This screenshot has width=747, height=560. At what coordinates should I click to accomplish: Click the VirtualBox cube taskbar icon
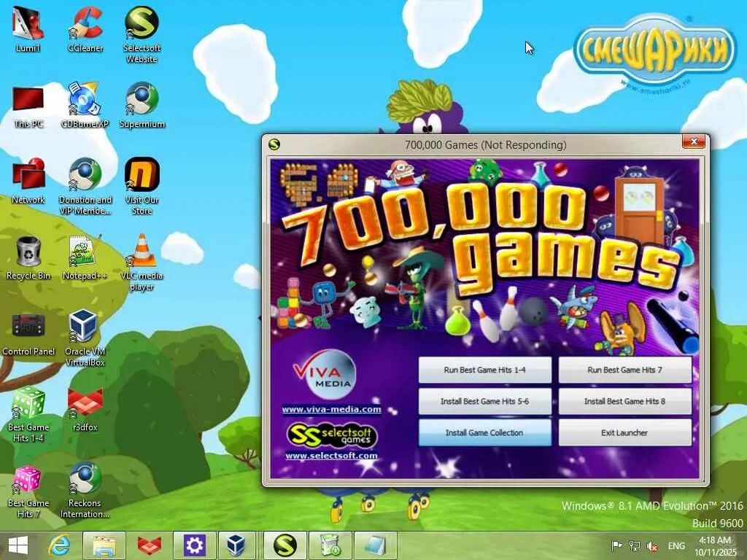pyautogui.click(x=236, y=545)
